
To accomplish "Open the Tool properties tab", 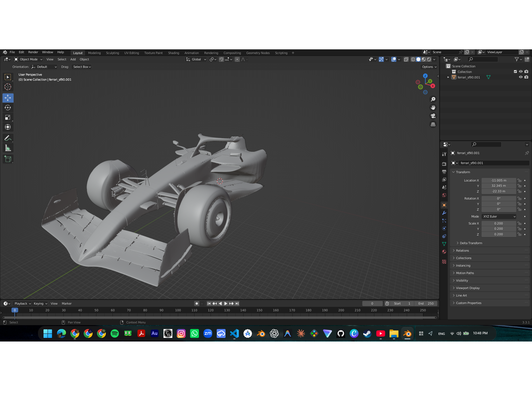I will (444, 154).
